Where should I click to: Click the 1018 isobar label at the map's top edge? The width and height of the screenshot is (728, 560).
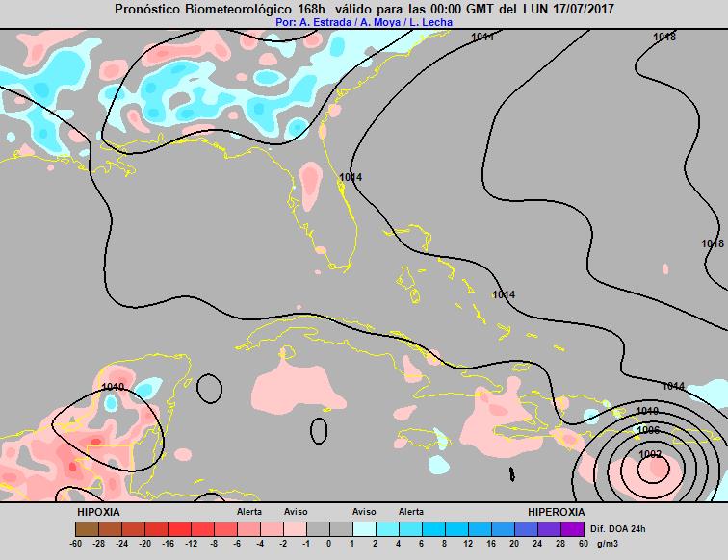click(x=664, y=37)
